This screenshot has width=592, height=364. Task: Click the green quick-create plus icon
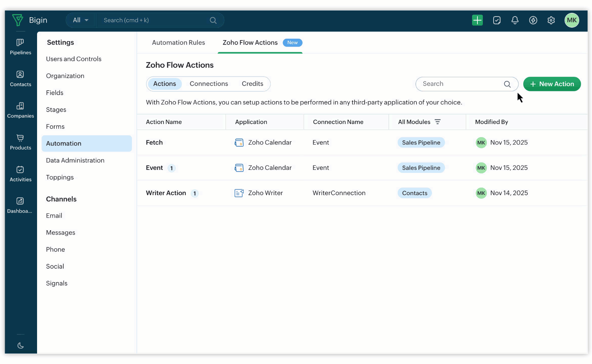click(x=477, y=20)
